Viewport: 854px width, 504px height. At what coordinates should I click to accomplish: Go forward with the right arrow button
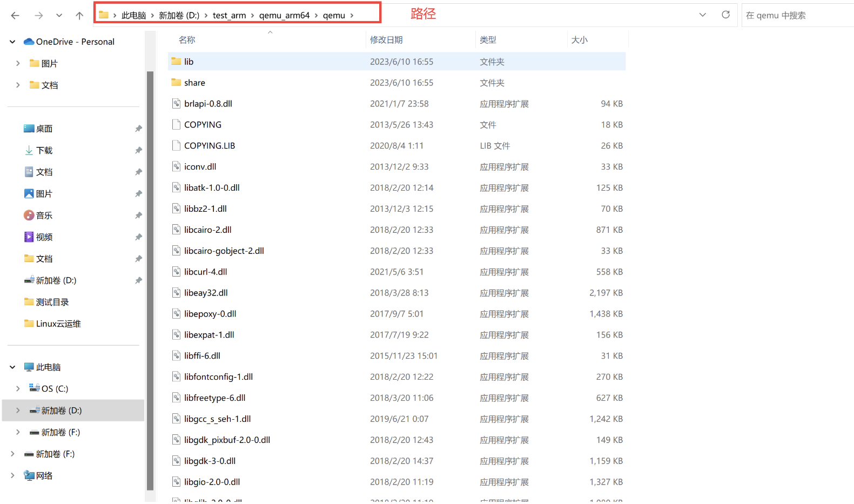[x=38, y=16]
